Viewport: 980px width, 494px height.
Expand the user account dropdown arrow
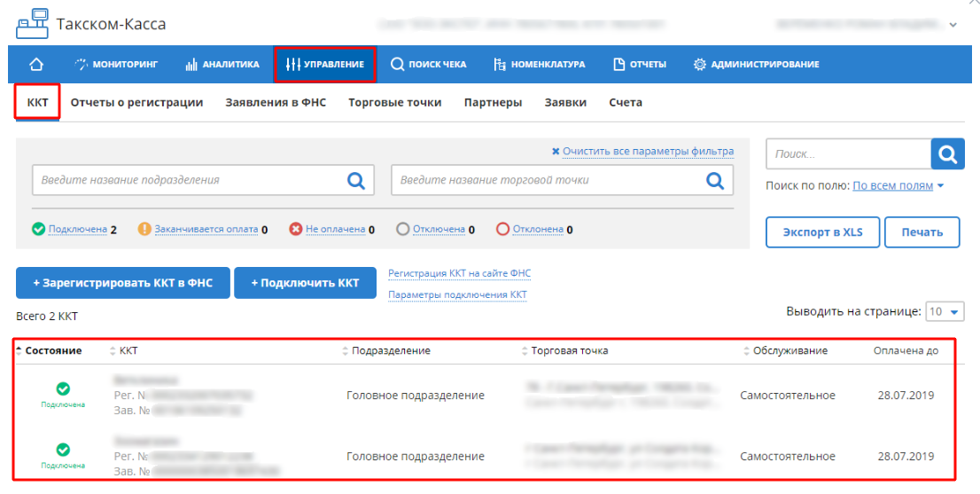click(x=953, y=25)
